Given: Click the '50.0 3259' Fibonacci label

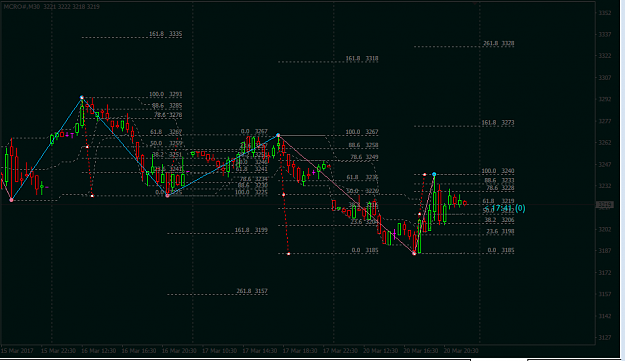Looking at the screenshot, I should click(166, 143).
